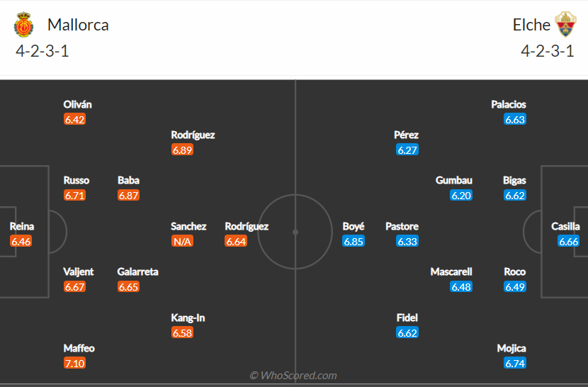This screenshot has width=588, height=387.
Task: Open the Elche team name link
Action: [x=531, y=25]
